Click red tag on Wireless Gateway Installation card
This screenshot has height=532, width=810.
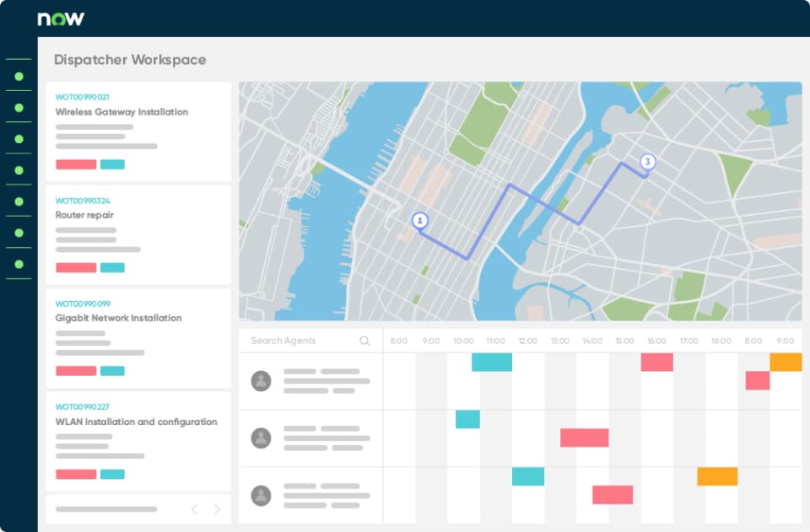pos(76,164)
